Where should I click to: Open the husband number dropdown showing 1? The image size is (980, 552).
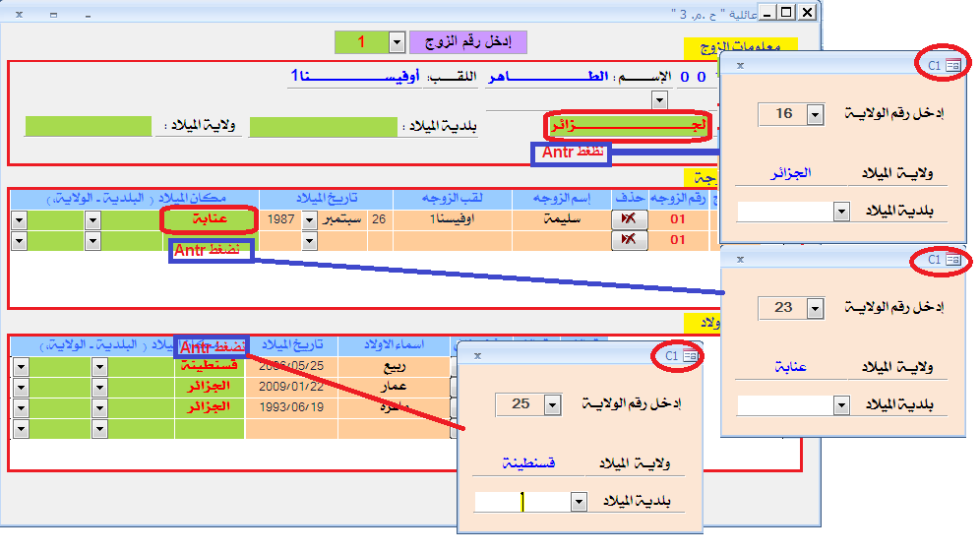[397, 42]
